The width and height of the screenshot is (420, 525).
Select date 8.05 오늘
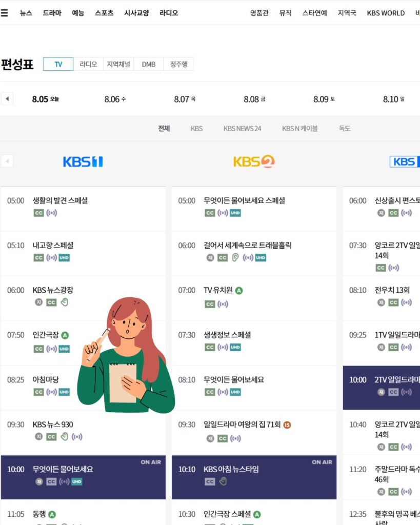point(46,99)
